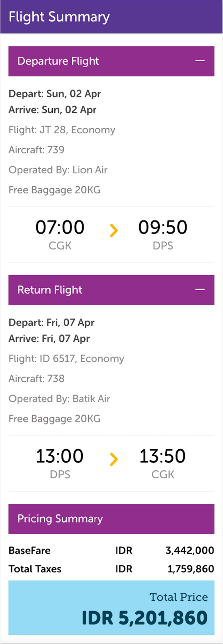223x644 pixels.
Task: Select the Departure Flight section header
Action: (x=111, y=61)
